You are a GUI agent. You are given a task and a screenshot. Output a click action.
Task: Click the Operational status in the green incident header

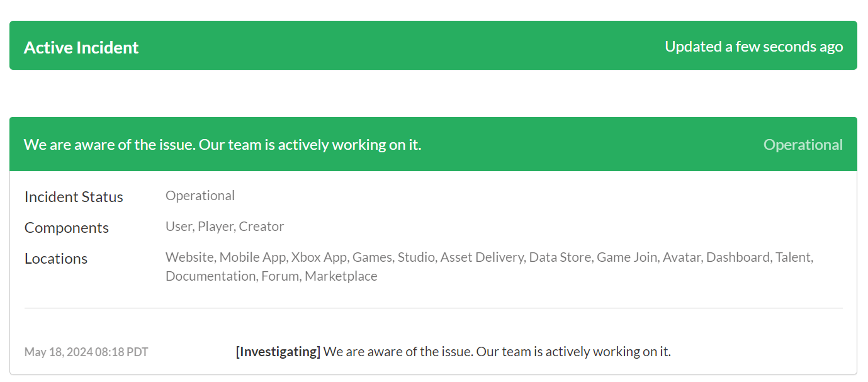[803, 145]
